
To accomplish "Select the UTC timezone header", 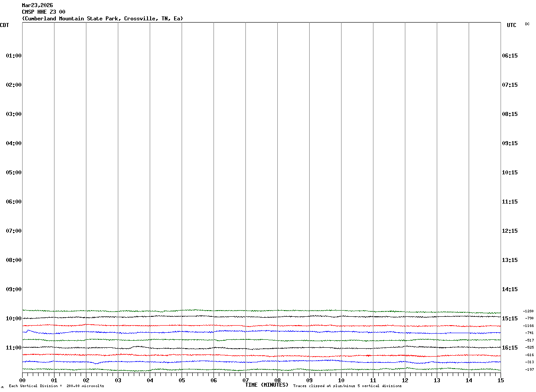I will click(512, 25).
